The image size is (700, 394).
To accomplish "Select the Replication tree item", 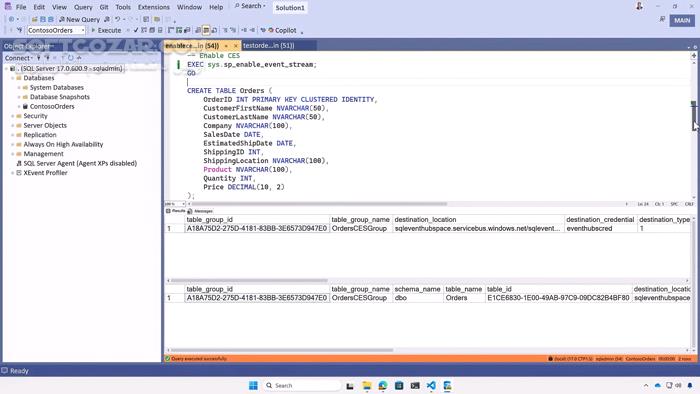I will point(40,135).
